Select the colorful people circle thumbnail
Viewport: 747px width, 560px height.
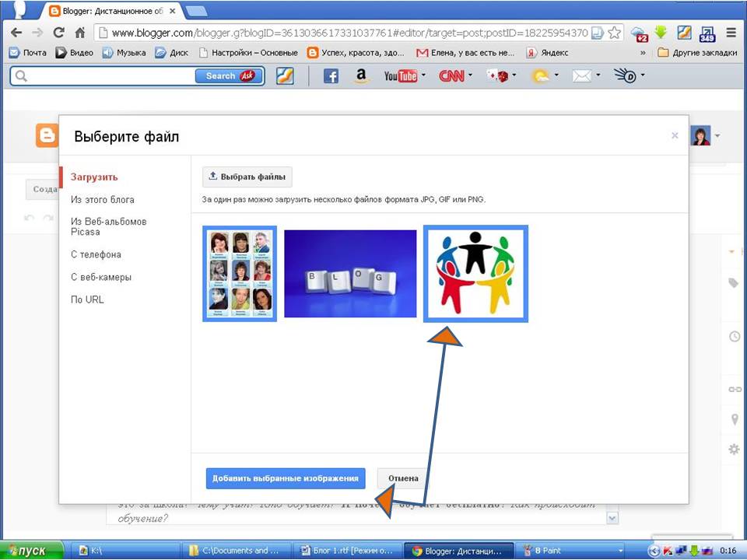click(x=476, y=274)
